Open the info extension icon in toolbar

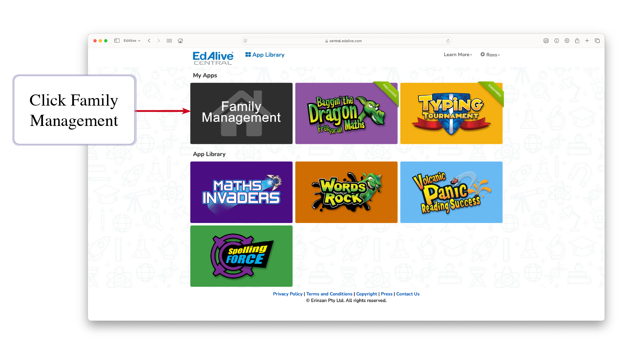[556, 41]
